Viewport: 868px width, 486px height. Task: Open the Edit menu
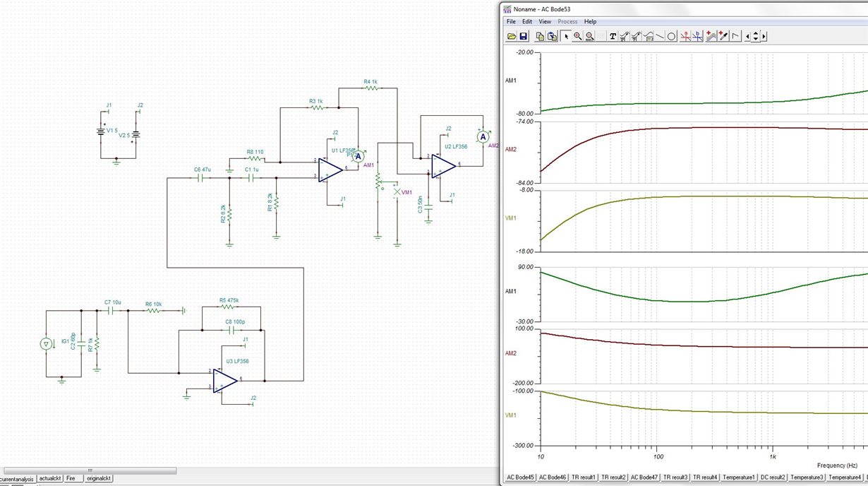[527, 22]
